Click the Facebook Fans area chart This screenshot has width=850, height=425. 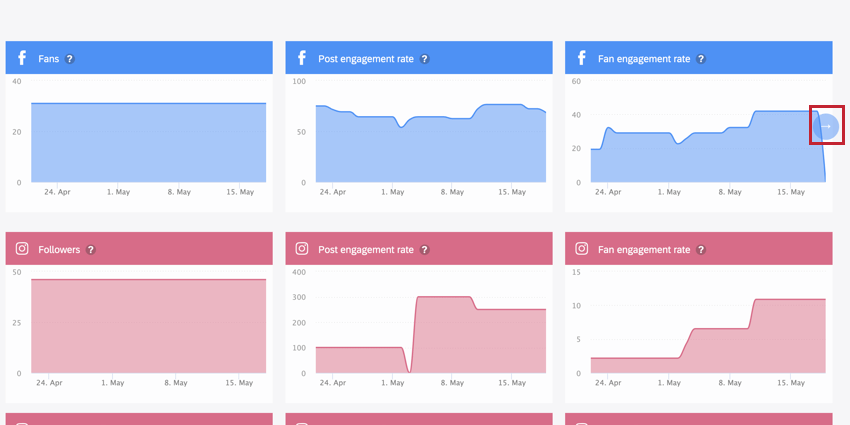pyautogui.click(x=149, y=143)
